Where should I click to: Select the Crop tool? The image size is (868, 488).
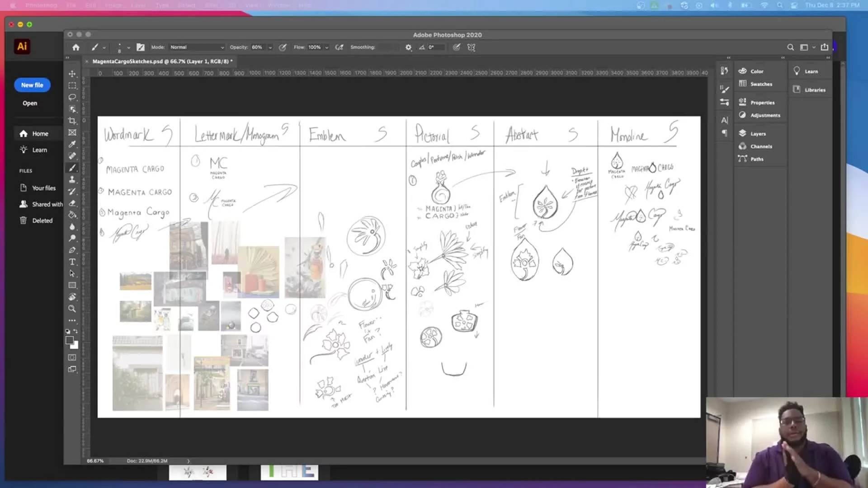72,121
